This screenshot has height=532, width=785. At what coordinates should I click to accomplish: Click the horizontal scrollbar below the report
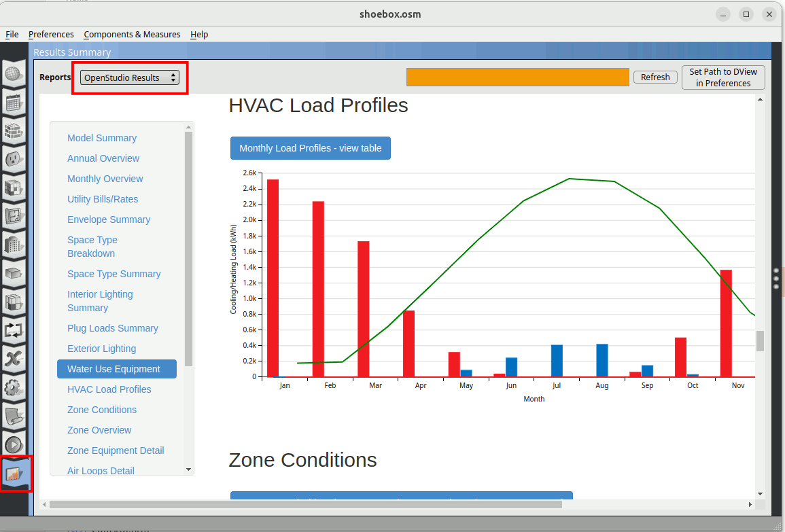coord(306,504)
